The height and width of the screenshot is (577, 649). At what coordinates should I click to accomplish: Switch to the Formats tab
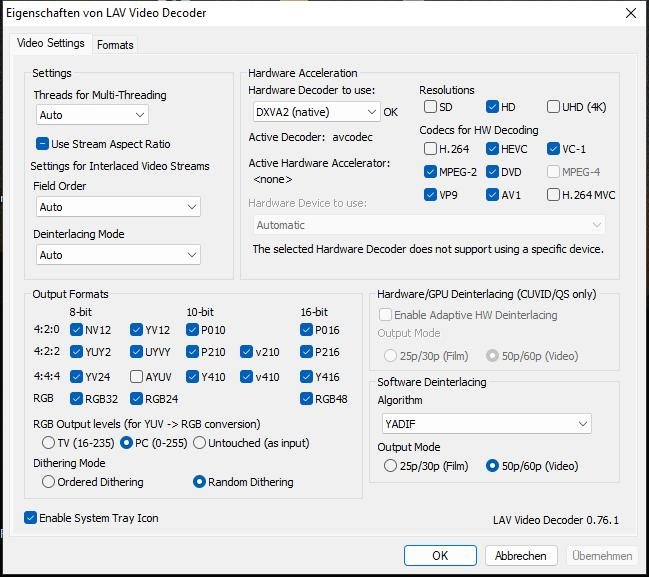pos(115,45)
